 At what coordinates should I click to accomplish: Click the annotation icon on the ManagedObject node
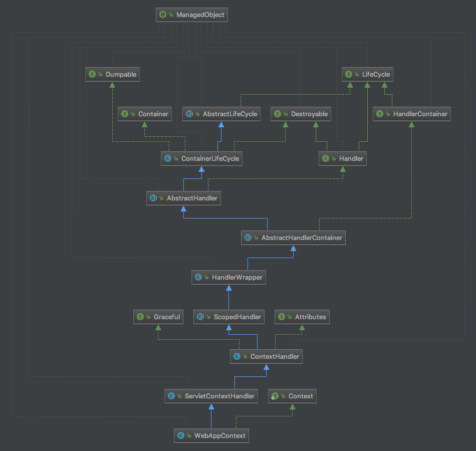click(162, 15)
